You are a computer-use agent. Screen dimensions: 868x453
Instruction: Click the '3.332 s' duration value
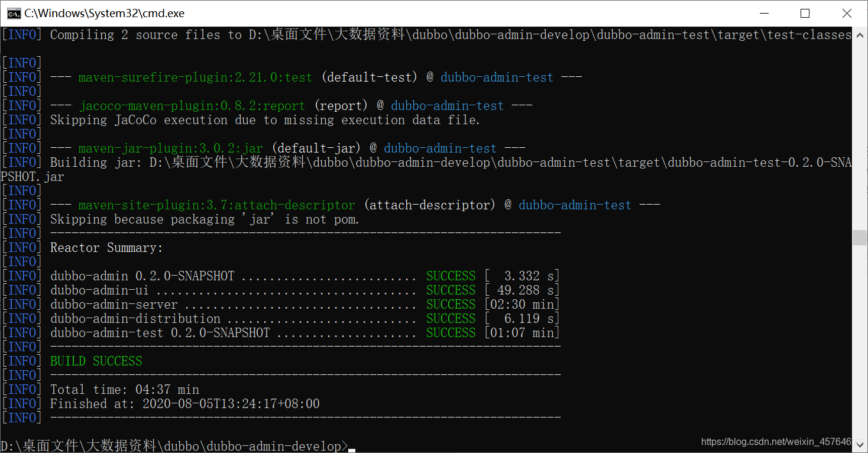click(x=530, y=276)
